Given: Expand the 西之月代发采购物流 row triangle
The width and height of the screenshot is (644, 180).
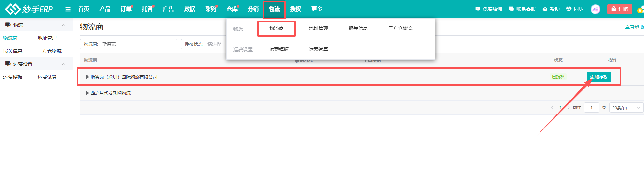Looking at the screenshot, I should (88, 93).
